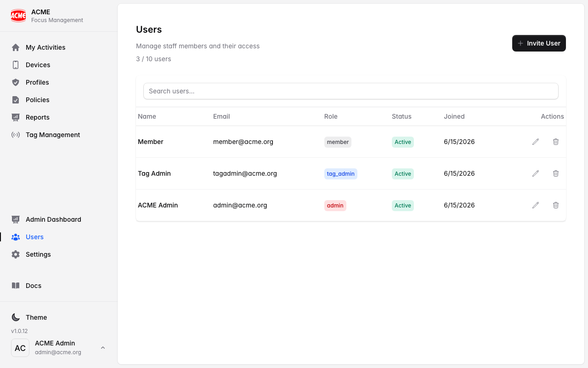Click Active status in ACME Admin row

coord(403,206)
